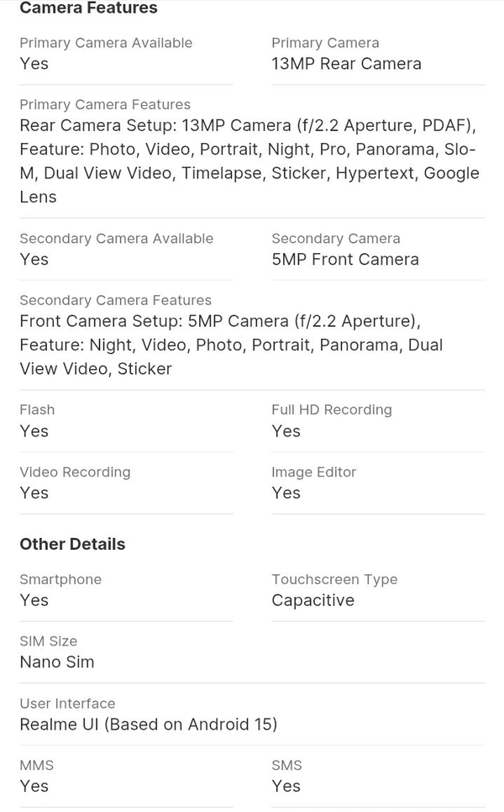Tap the Smartphone specification label

60,580
